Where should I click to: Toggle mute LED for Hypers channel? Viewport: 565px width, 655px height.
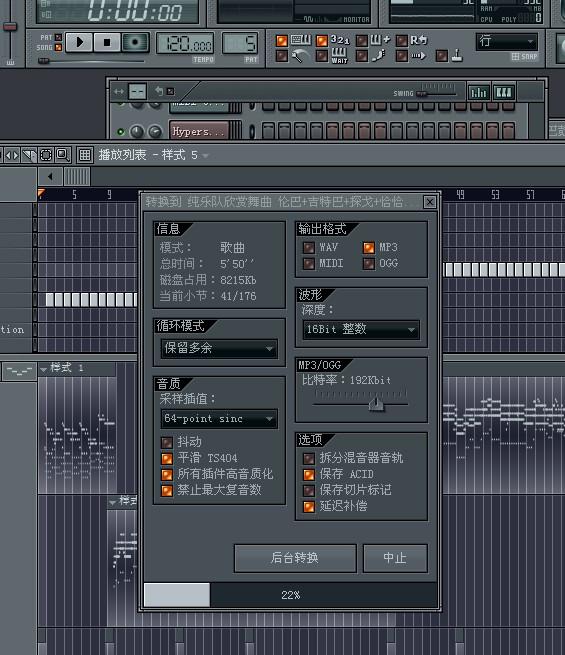[121, 132]
